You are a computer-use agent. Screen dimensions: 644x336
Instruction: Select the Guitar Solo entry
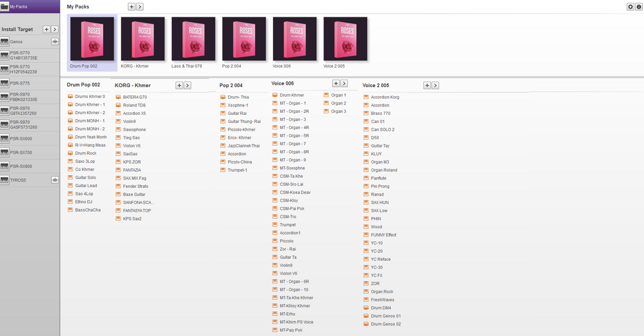pyautogui.click(x=85, y=178)
